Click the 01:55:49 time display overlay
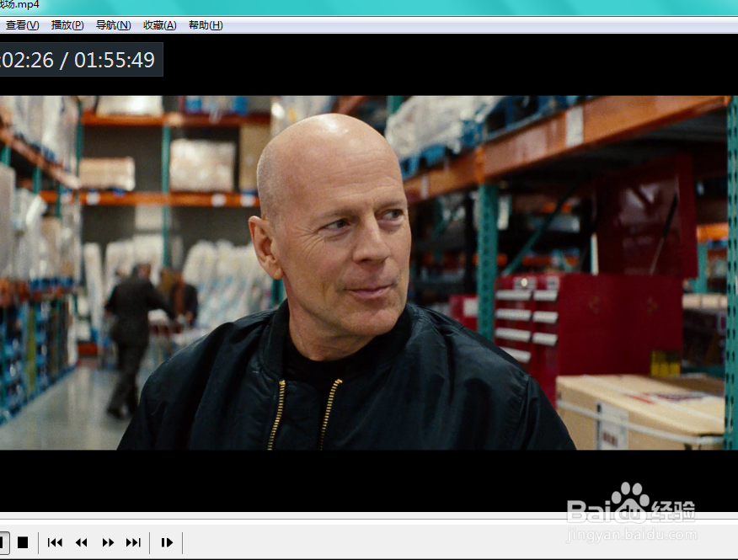The width and height of the screenshot is (738, 560). pyautogui.click(x=115, y=60)
